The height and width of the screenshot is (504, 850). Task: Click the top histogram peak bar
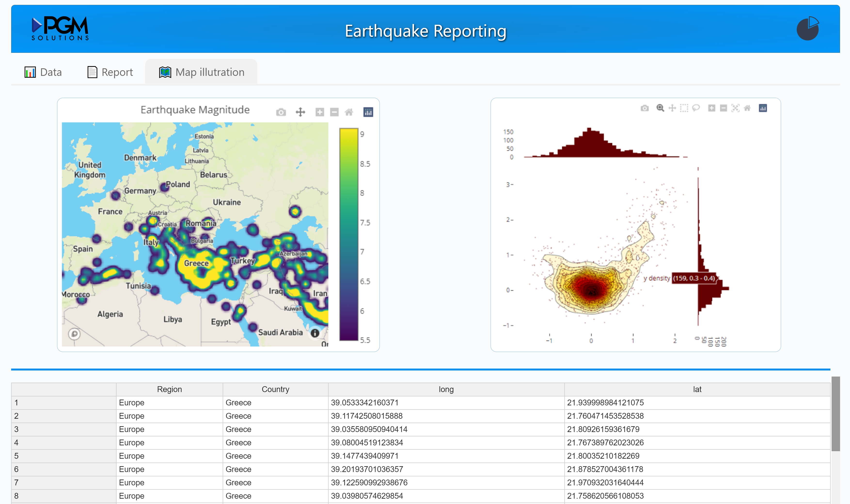pyautogui.click(x=589, y=142)
